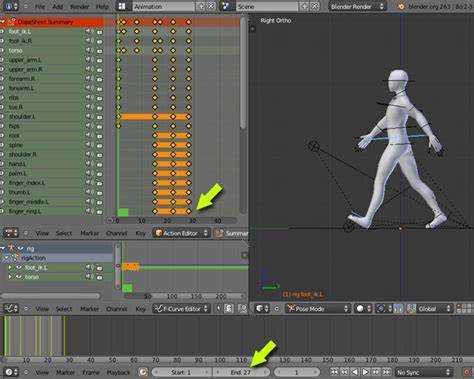Click the dope sheet horizontal scrollbar
Screen dimensions: 474x379
pyautogui.click(x=172, y=220)
